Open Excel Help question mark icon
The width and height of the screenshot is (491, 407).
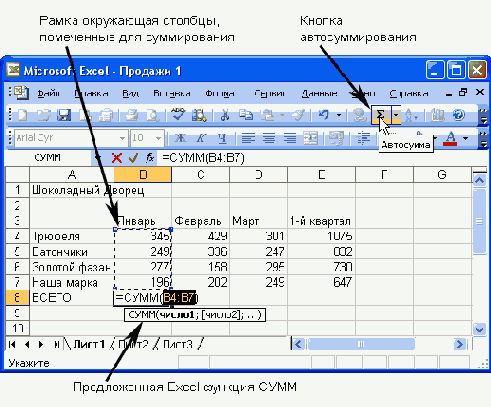coord(459,115)
